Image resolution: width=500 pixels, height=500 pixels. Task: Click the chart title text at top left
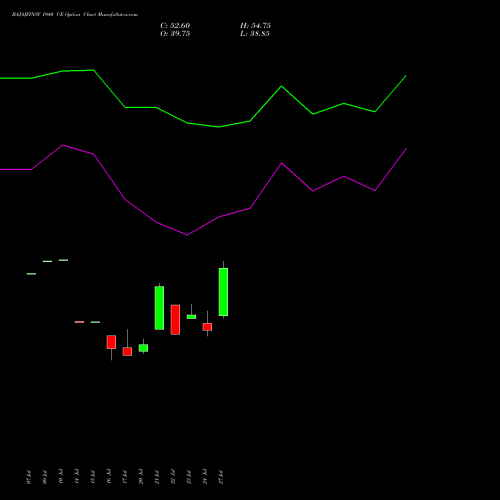click(x=75, y=15)
